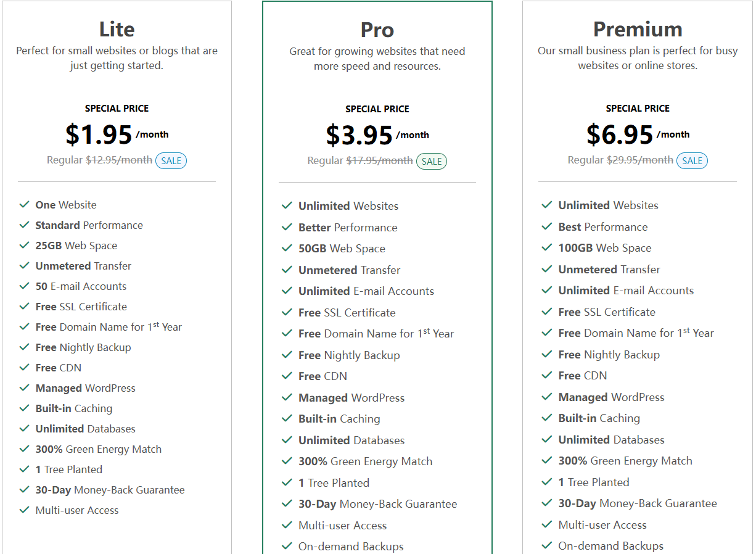This screenshot has height=554, width=756.
Task: Click the checkmark next to Pro's On-demand Backups
Action: (x=287, y=546)
